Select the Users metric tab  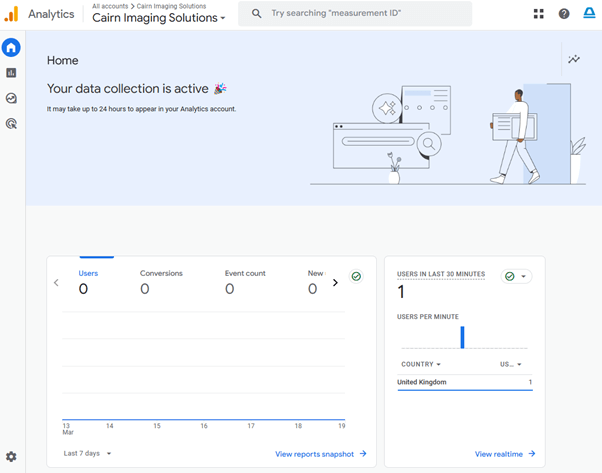[88, 282]
